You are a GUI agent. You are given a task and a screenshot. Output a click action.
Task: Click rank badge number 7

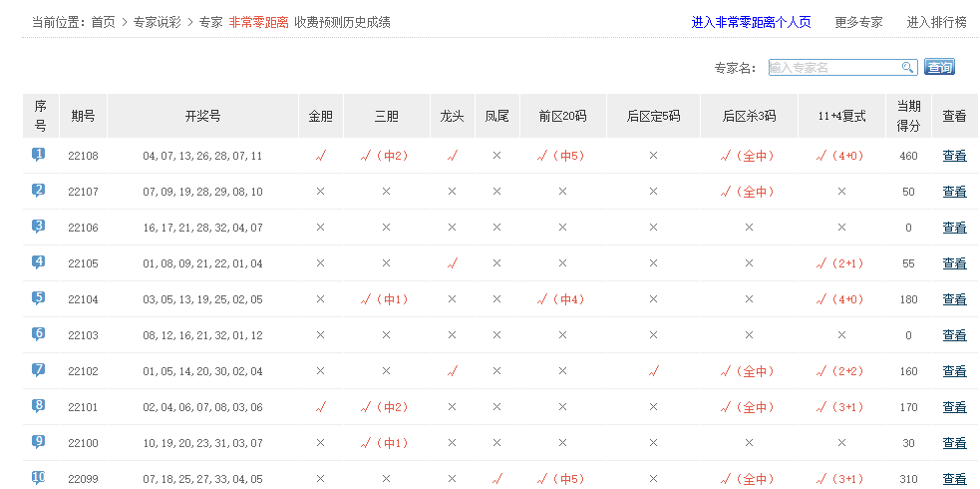click(39, 370)
